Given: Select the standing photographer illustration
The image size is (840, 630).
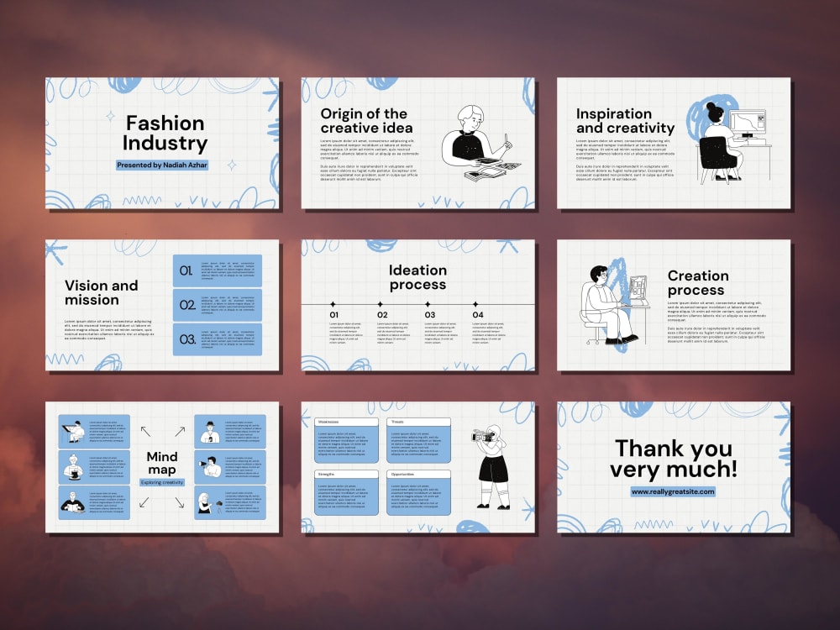Looking at the screenshot, I should pyautogui.click(x=491, y=466).
